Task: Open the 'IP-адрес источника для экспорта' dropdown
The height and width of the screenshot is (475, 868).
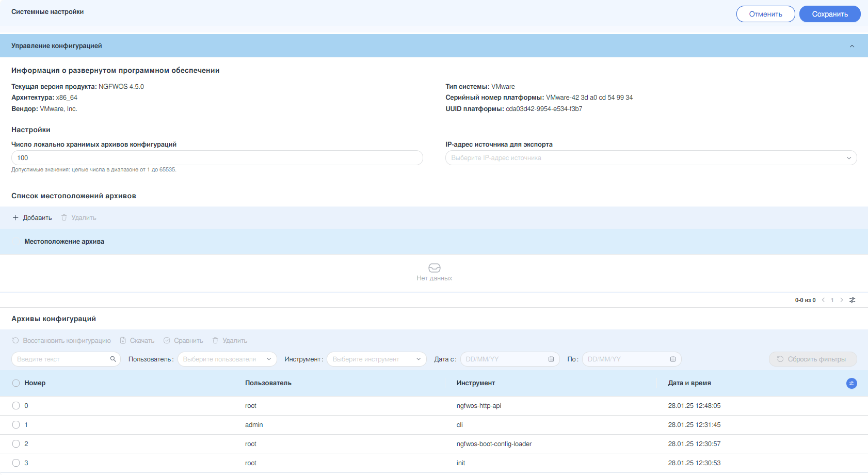Action: click(x=651, y=158)
